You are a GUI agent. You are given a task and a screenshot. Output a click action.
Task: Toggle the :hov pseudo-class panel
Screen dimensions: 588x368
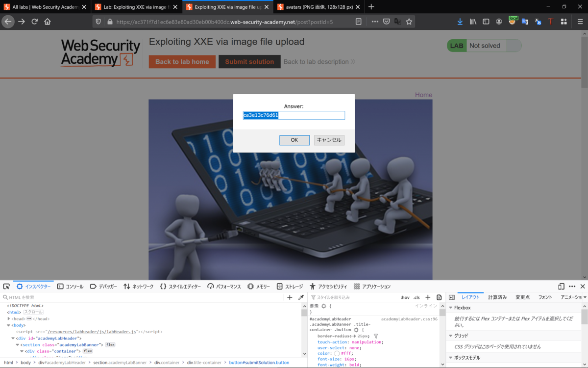coord(405,297)
